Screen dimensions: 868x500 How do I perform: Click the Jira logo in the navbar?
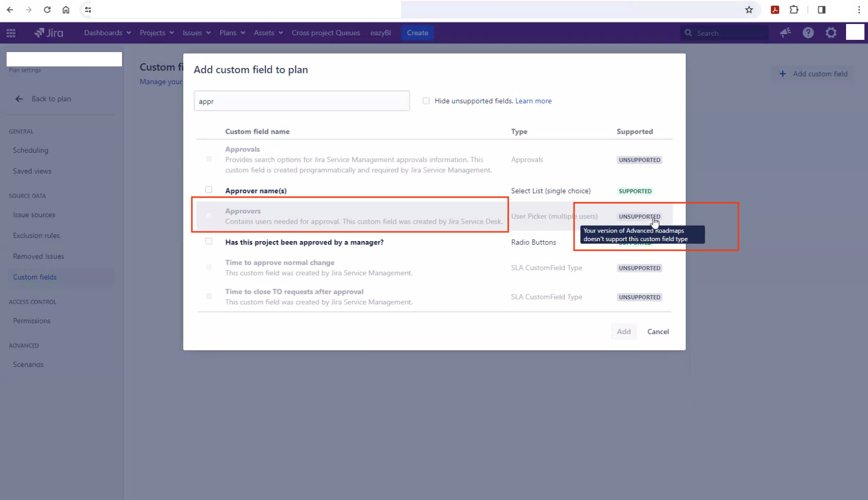pos(48,33)
